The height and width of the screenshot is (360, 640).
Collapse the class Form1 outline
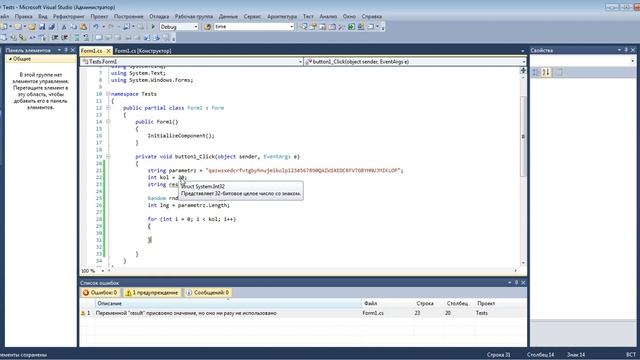pos(108,108)
